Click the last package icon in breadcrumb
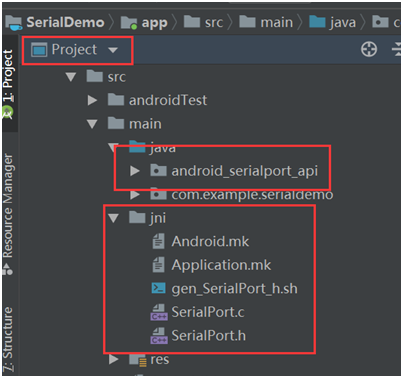The height and width of the screenshot is (376, 416). (x=380, y=22)
